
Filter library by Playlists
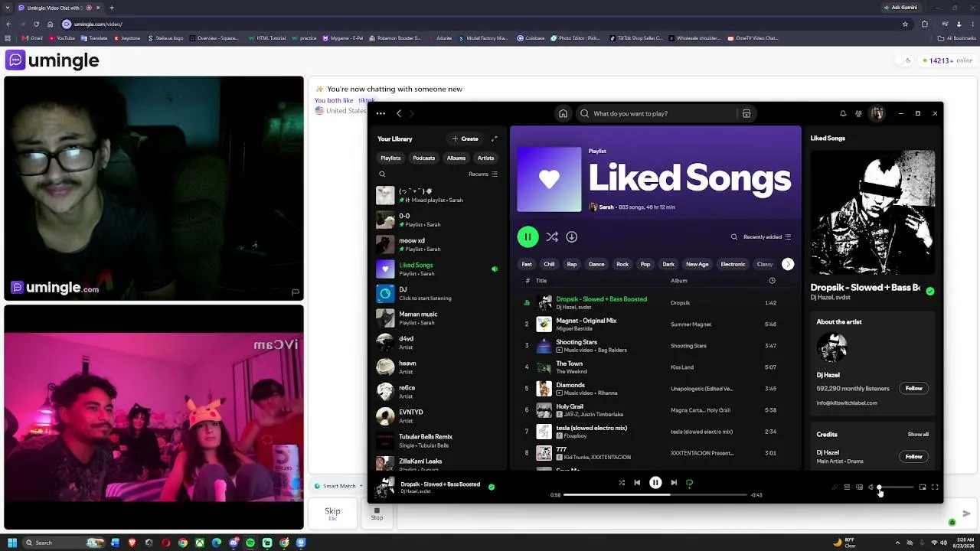coord(390,158)
